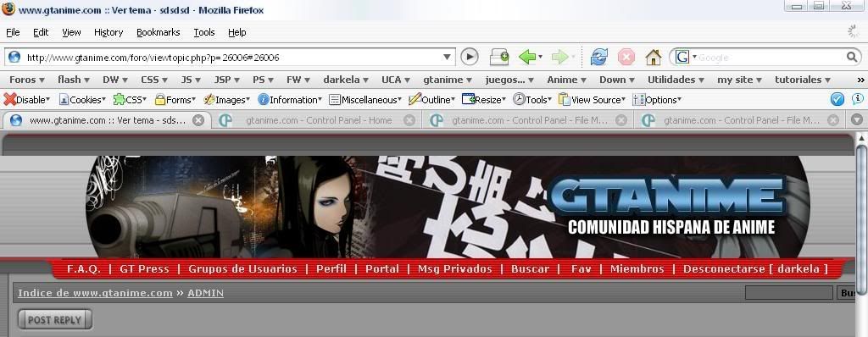This screenshot has height=337, width=868.
Task: Open the History menu
Action: (x=108, y=32)
